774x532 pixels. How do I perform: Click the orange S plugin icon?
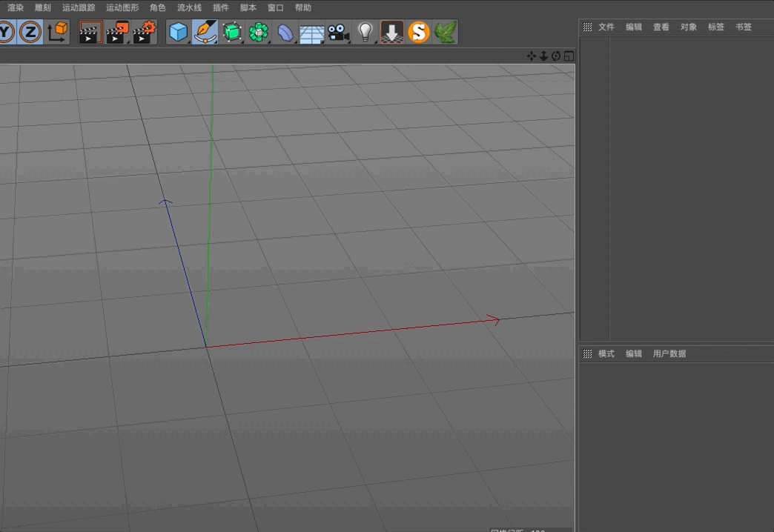click(x=419, y=32)
